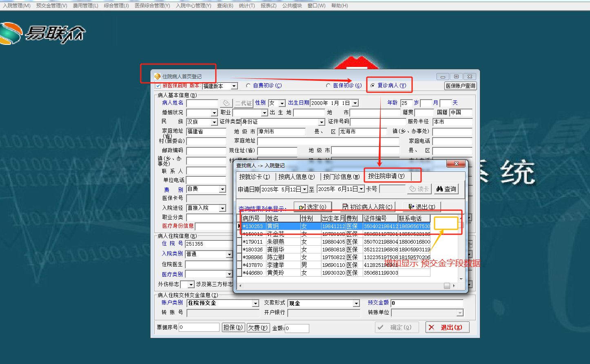Viewport: 590px width, 364px height.
Task: Select the row for patient 龚丽华
Action: coord(336,249)
